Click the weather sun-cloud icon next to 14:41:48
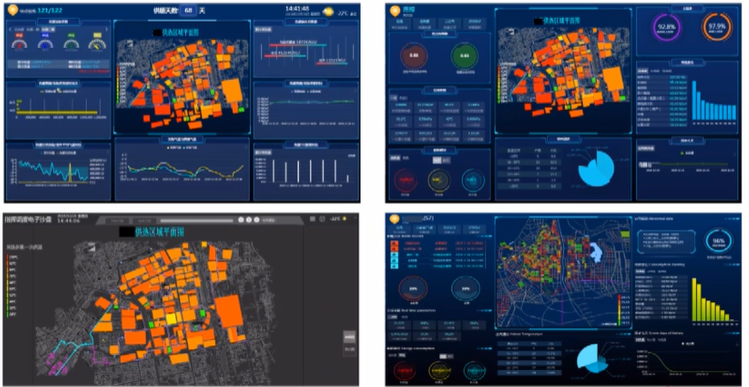The image size is (749, 387). pyautogui.click(x=329, y=12)
